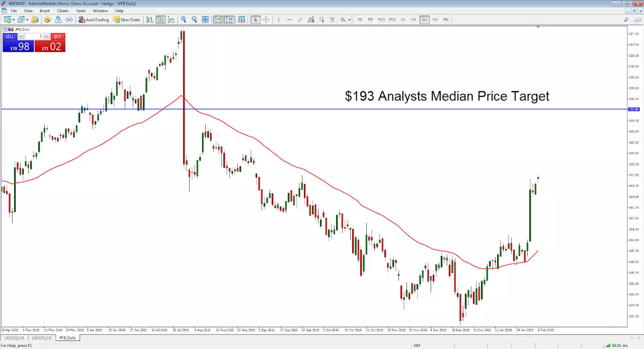The image size is (644, 349).
Task: Open the search magnifier at toolbar right
Action: [626, 20]
